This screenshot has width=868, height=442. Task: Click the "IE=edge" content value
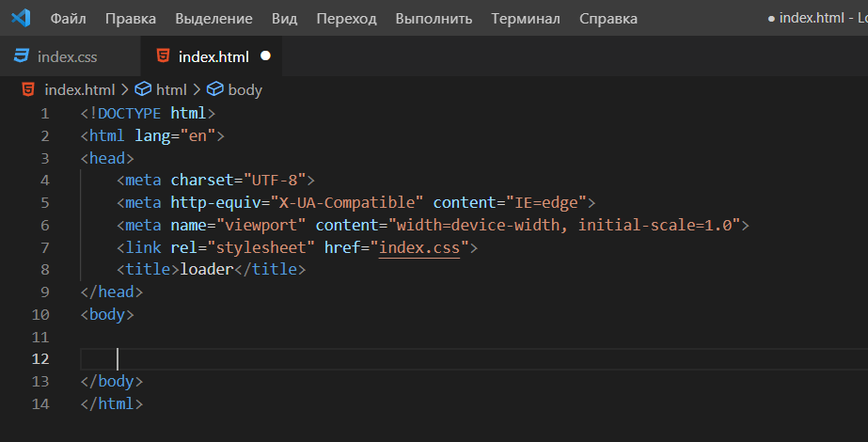pos(545,203)
